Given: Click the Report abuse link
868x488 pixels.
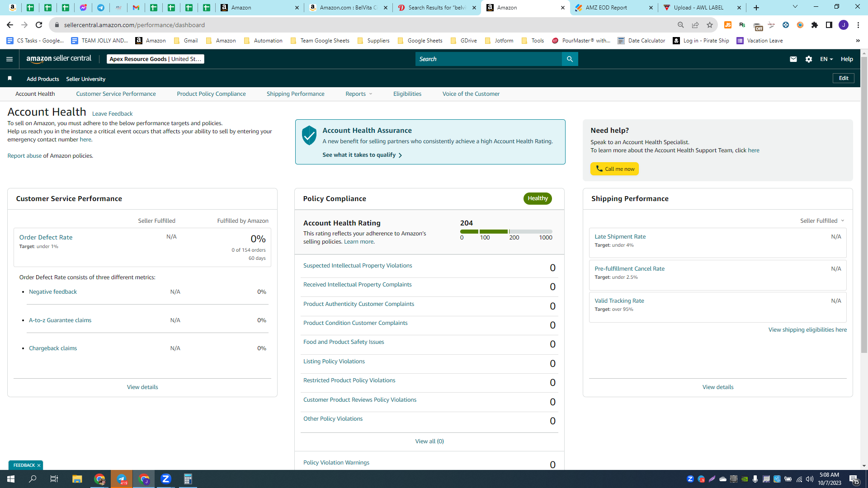Looking at the screenshot, I should [24, 156].
